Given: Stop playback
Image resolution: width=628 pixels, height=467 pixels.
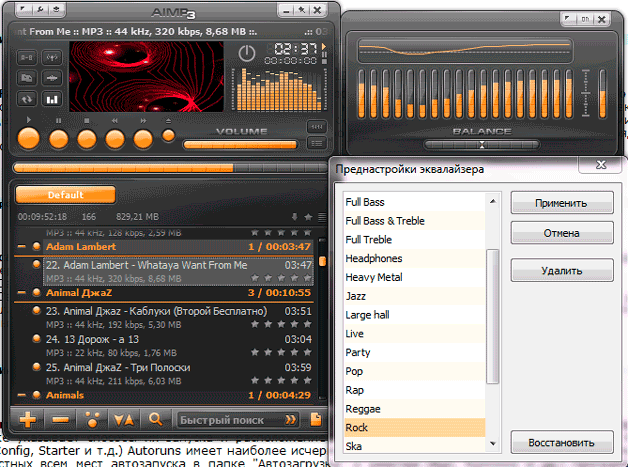Looking at the screenshot, I should coord(87,138).
